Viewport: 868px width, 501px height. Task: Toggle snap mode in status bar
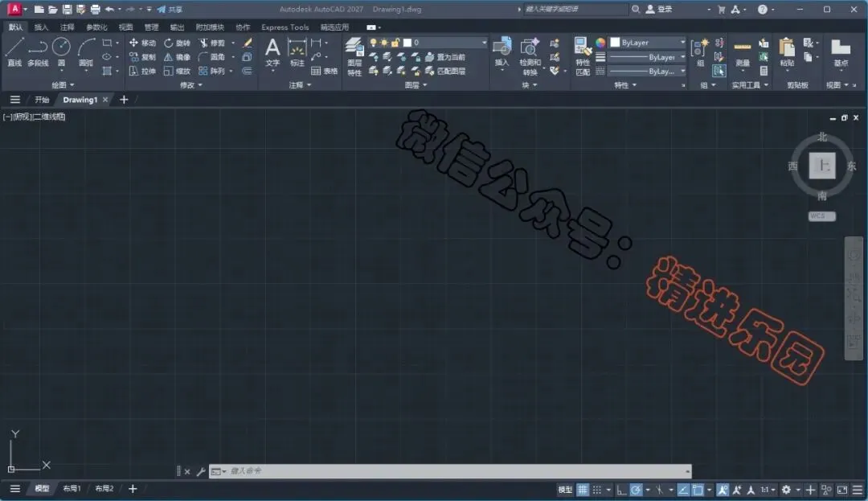[596, 490]
